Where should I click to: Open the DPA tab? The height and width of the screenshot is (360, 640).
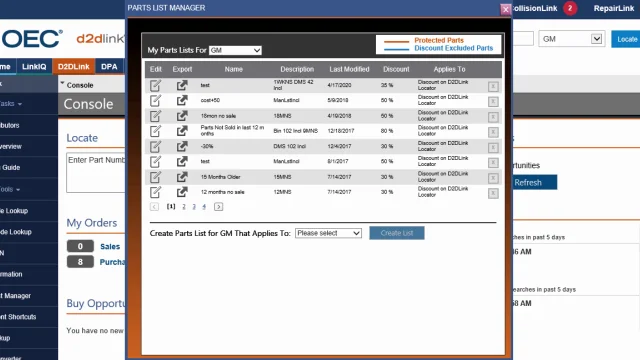tap(109, 67)
